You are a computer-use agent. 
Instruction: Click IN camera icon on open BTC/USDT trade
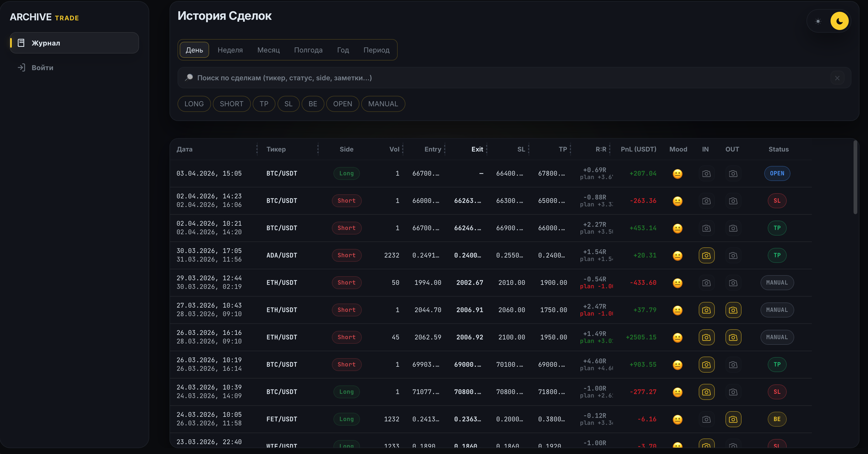706,174
